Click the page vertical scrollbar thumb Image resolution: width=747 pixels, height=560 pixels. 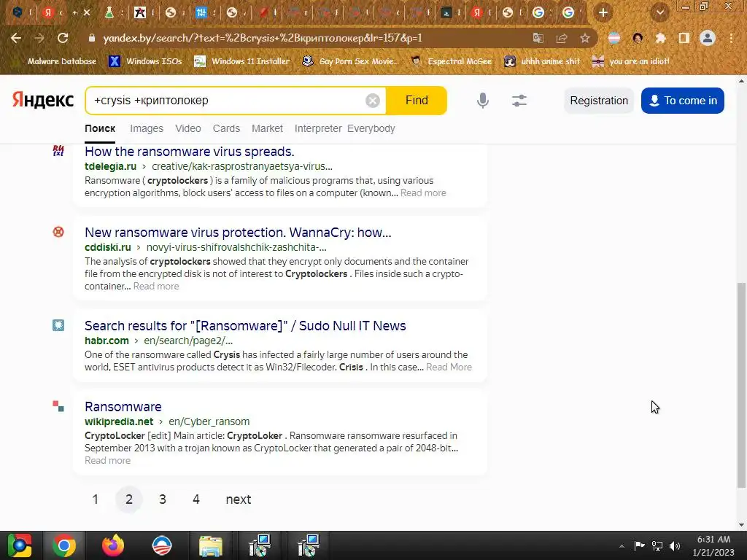pos(741,385)
